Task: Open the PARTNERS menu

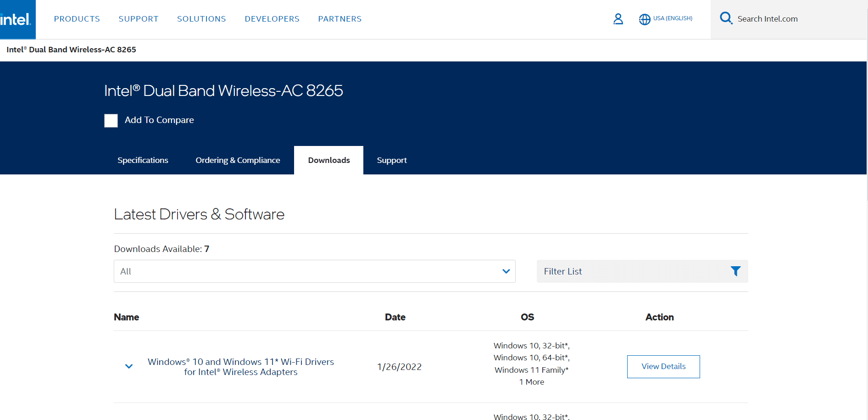Action: (339, 19)
